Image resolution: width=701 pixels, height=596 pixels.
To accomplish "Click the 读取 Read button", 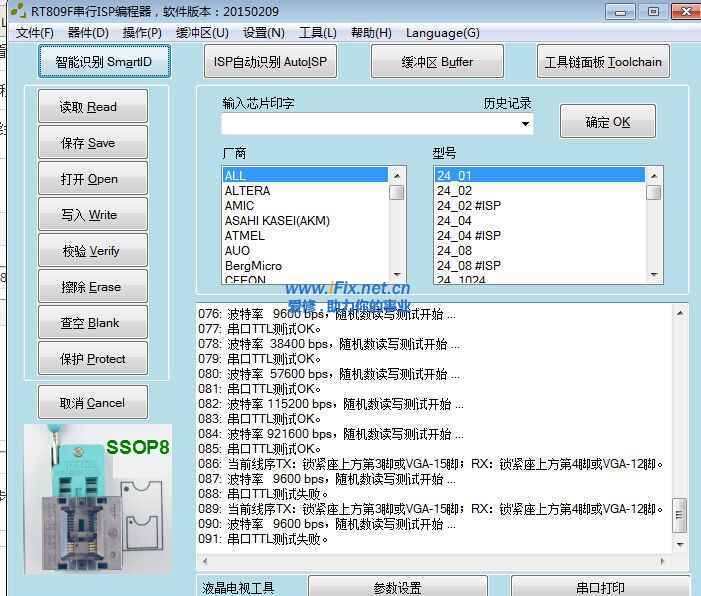I will (93, 106).
